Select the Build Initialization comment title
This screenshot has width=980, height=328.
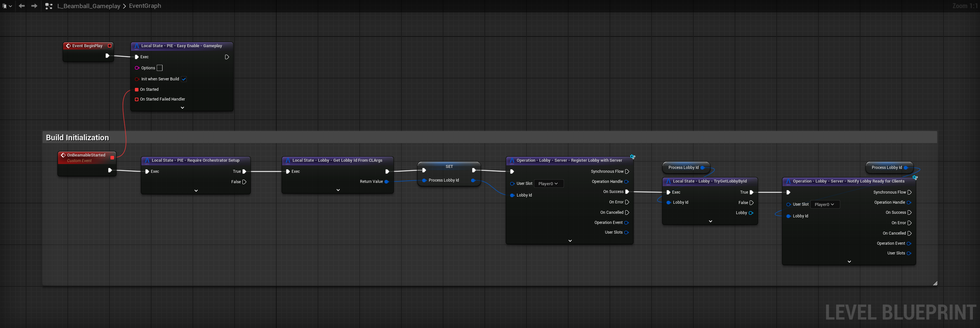click(x=77, y=138)
